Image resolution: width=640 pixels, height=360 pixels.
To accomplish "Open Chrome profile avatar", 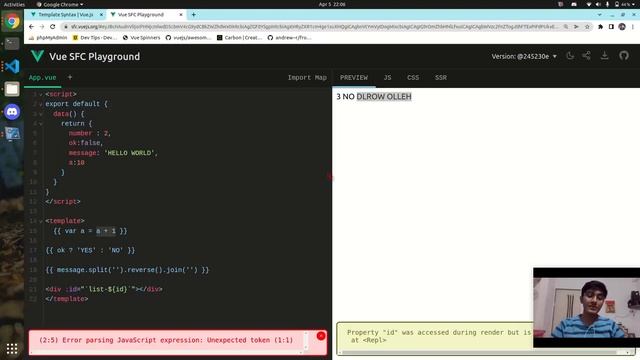I will (x=622, y=27).
